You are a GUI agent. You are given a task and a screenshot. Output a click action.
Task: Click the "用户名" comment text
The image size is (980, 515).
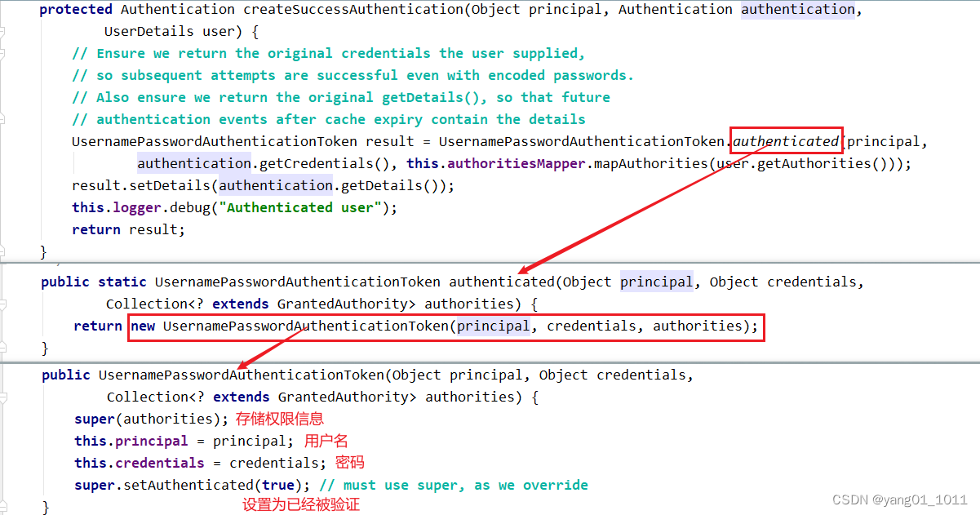pyautogui.click(x=328, y=441)
